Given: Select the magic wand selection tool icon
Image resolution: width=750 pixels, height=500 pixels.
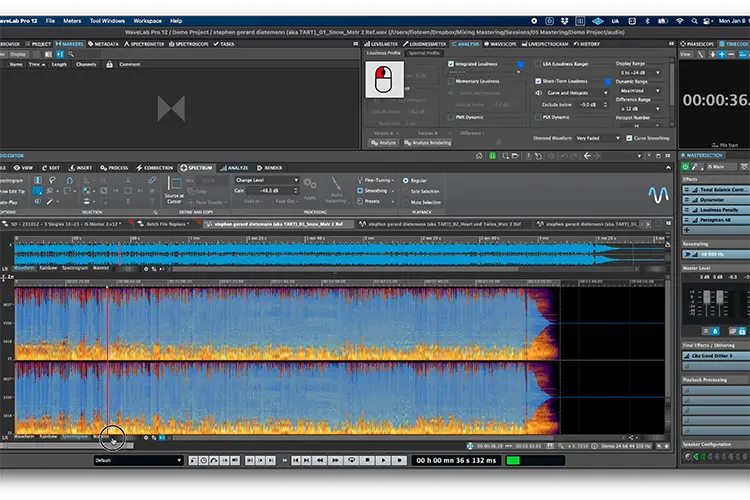Looking at the screenshot, I should 50,201.
